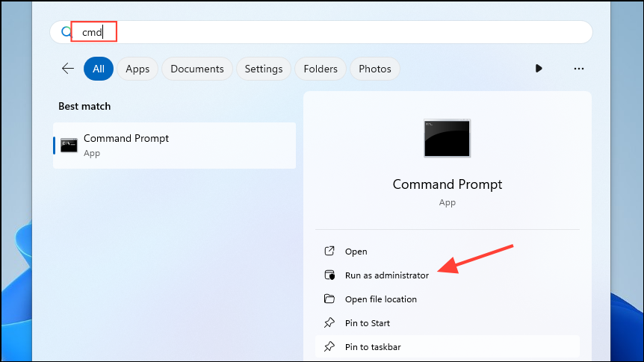This screenshot has width=644, height=362.
Task: Choose Pin to Start
Action: tap(368, 323)
